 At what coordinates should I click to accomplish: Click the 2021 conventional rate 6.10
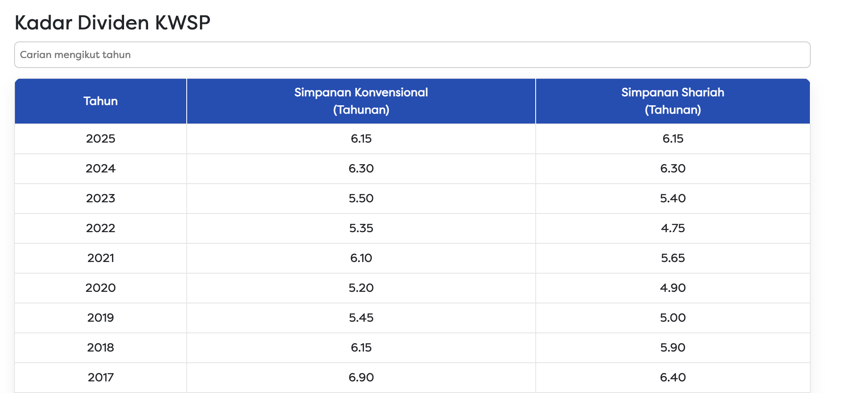[361, 258]
